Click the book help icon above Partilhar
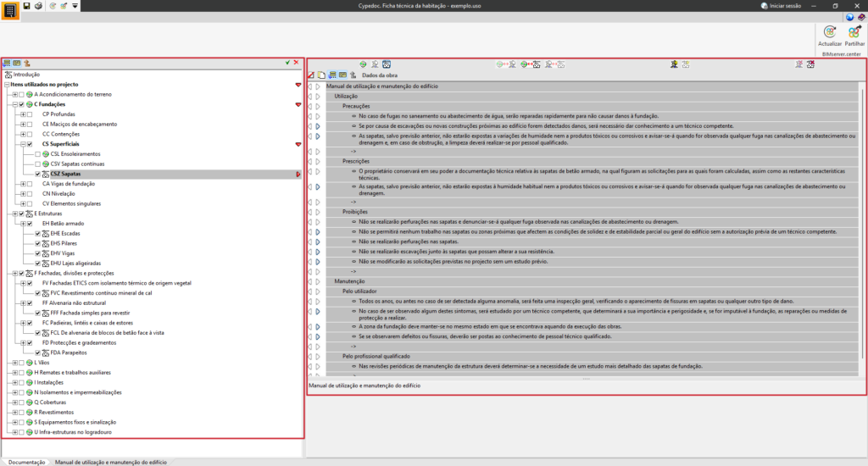This screenshot has width=868, height=466. coord(861,17)
